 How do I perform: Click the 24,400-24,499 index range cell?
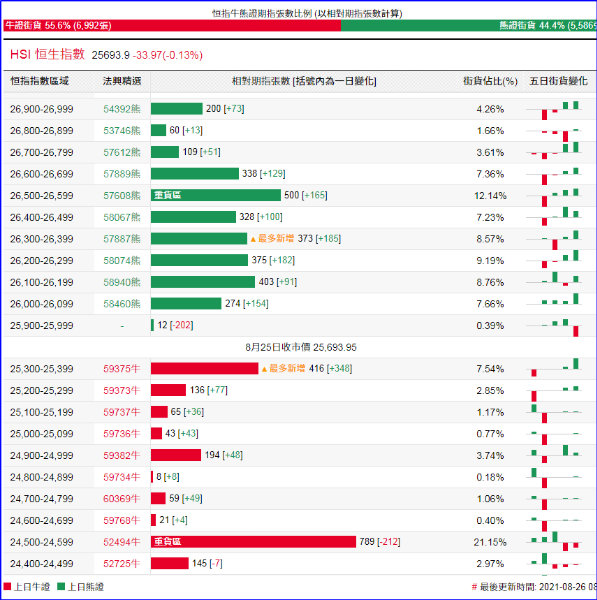pos(42,564)
